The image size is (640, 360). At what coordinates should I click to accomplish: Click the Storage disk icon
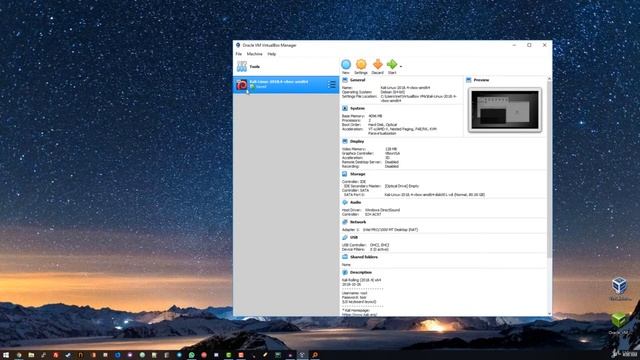tap(345, 174)
